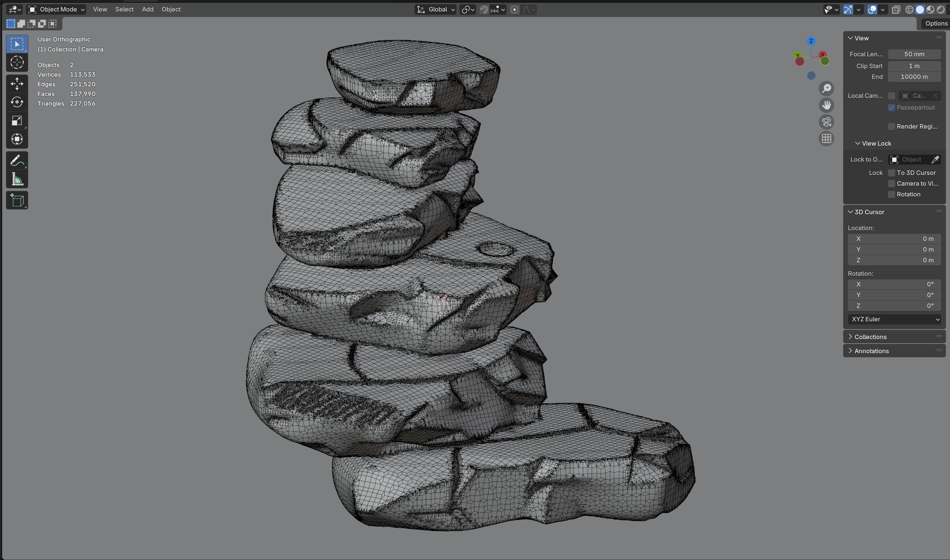Activate the Annotate tool

click(17, 161)
